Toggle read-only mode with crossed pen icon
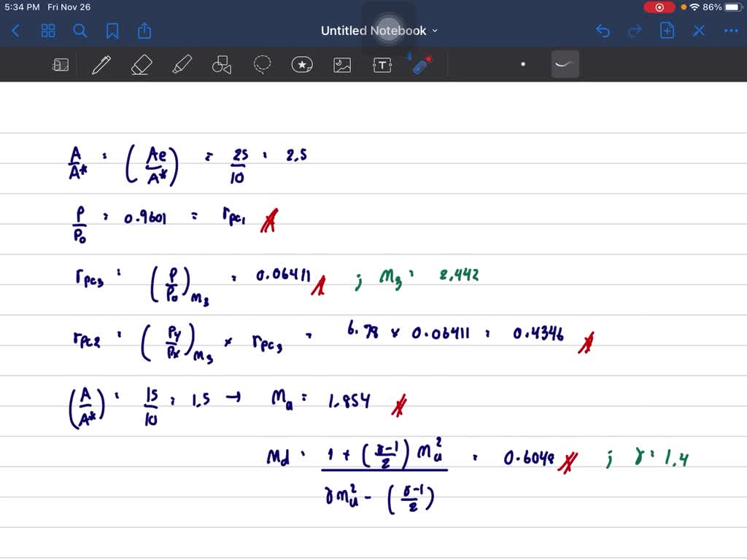Screen dimensions: 747x560 (698, 31)
